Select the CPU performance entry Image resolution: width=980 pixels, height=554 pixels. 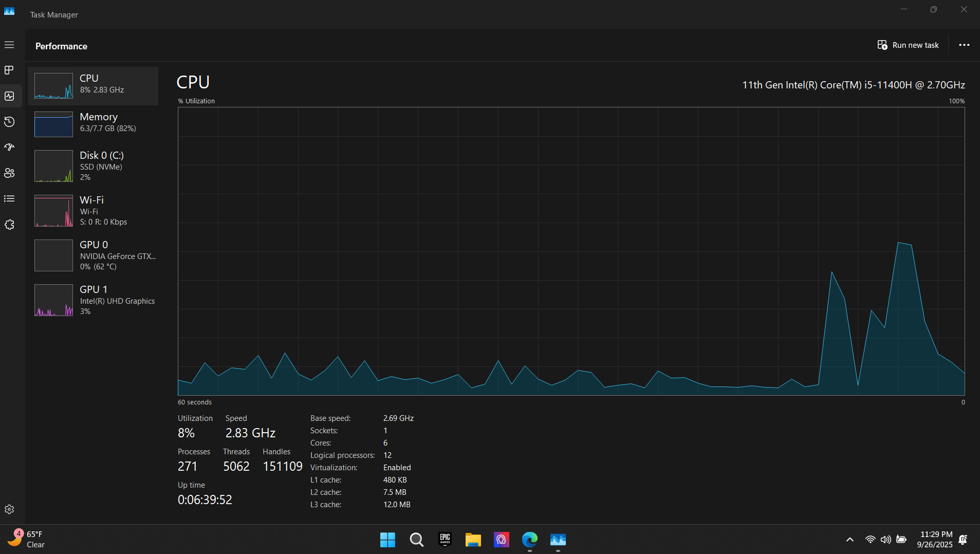tap(93, 86)
